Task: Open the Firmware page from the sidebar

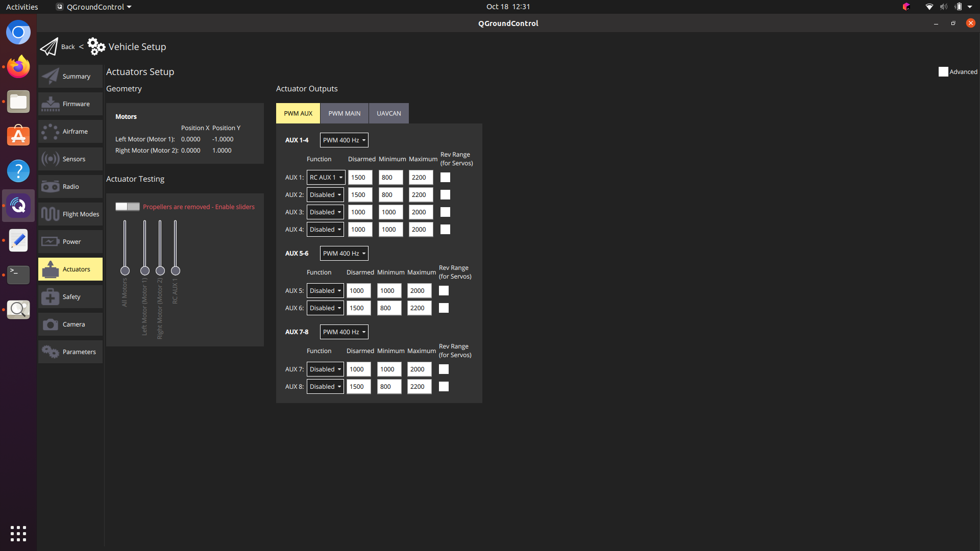Action: [70, 104]
